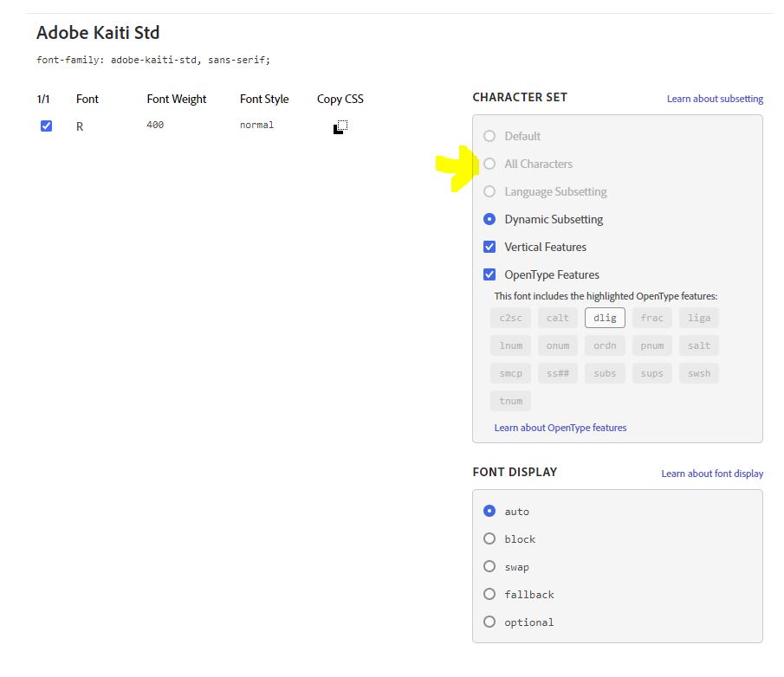Choose the fallback font display option
Image resolution: width=784 pixels, height=677 pixels.
[489, 594]
